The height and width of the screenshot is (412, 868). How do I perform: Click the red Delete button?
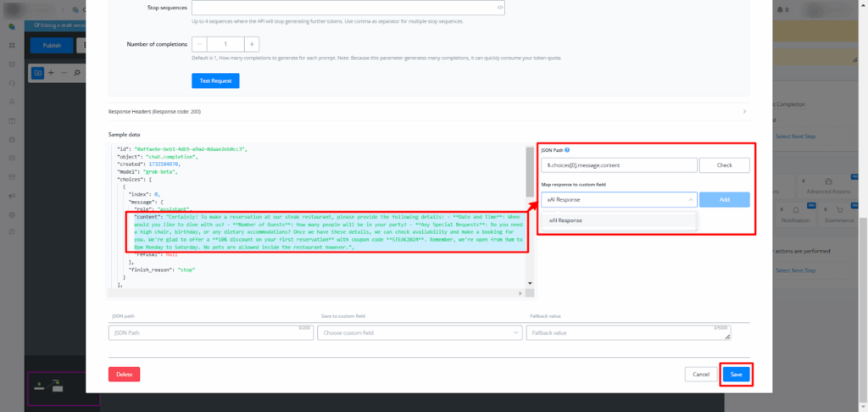point(124,374)
